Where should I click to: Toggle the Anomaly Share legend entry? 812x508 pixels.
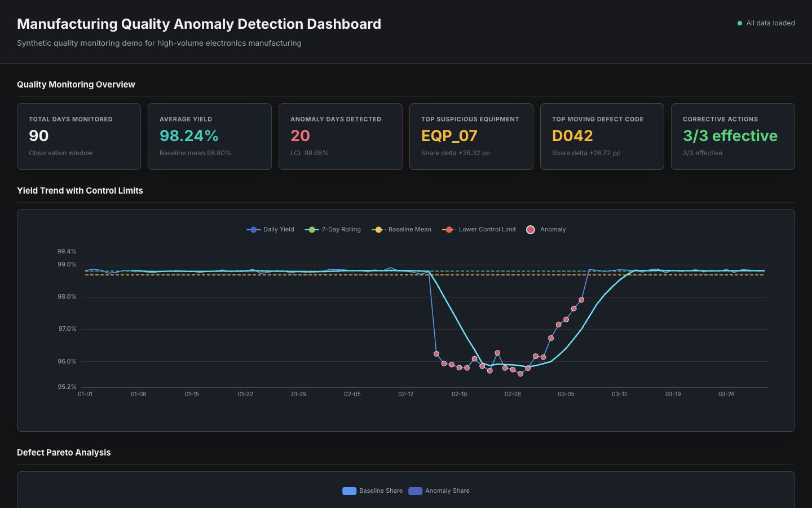[x=439, y=491]
